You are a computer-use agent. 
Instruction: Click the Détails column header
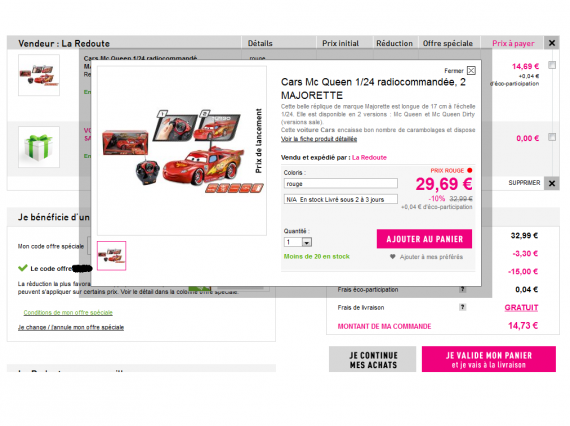(x=260, y=43)
